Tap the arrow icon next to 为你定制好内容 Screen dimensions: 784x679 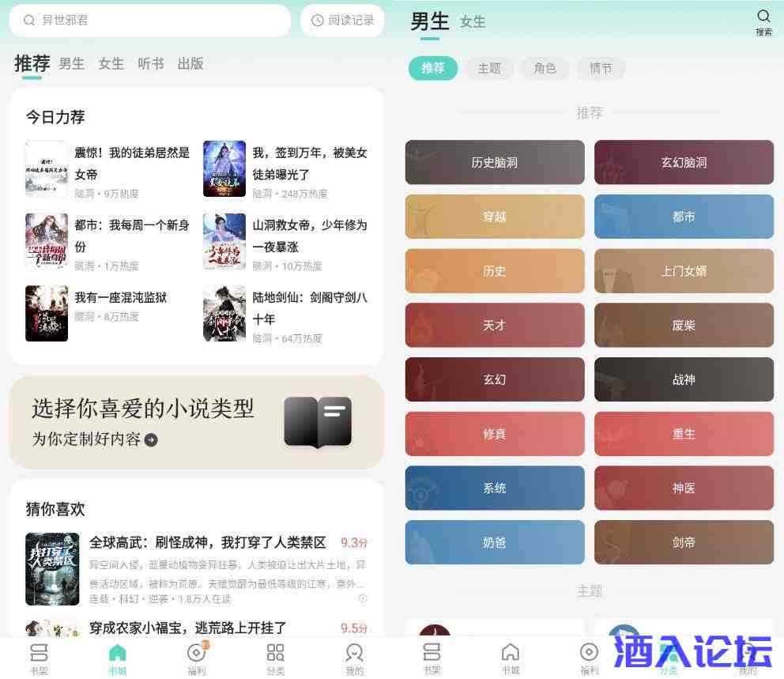coord(151,439)
